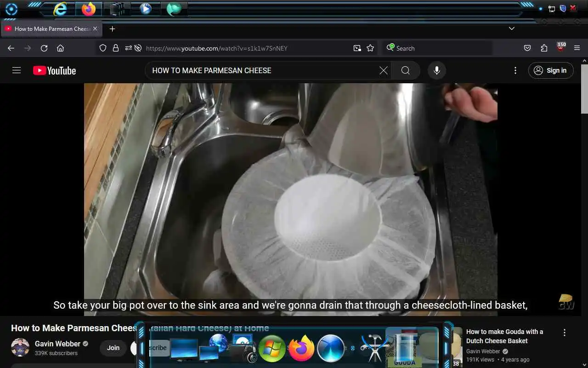588x368 pixels.
Task: View site security padlock info
Action: 116,48
